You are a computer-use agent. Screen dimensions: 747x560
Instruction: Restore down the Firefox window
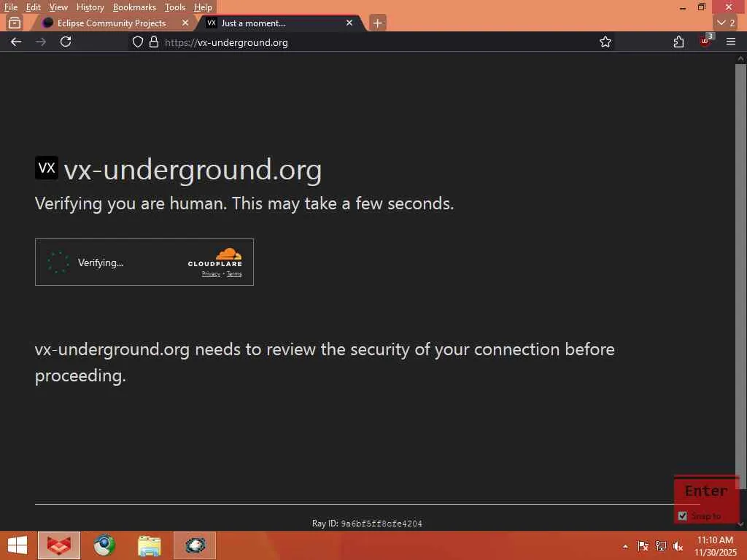point(702,7)
